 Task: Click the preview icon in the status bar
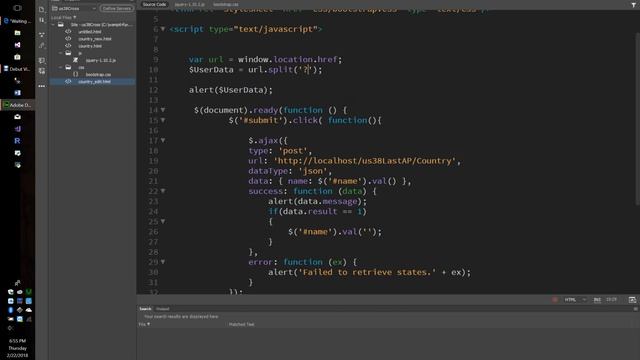point(632,300)
